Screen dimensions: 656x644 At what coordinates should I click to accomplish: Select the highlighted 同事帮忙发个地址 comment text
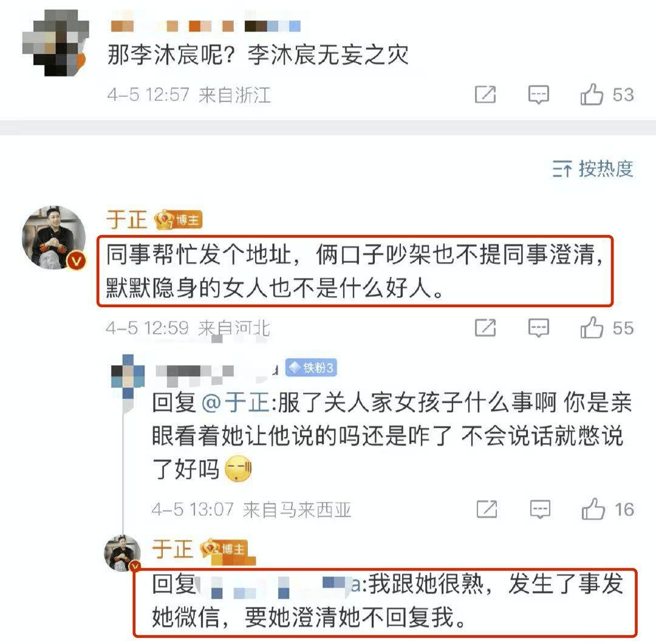pos(355,271)
